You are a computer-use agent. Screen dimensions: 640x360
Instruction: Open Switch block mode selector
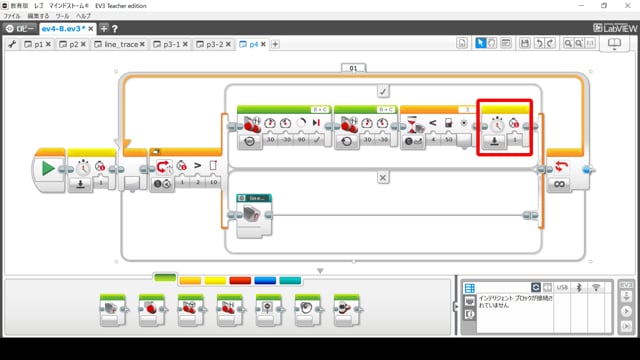162,184
